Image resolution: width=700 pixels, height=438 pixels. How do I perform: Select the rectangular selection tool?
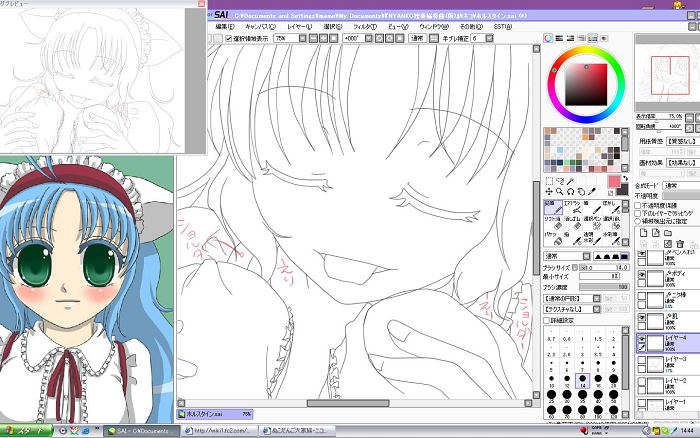[x=549, y=181]
